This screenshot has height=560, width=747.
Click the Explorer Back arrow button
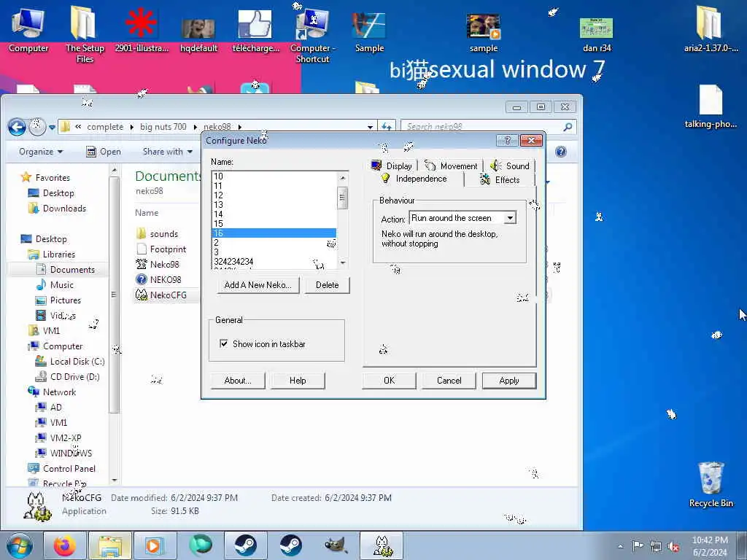coord(18,127)
